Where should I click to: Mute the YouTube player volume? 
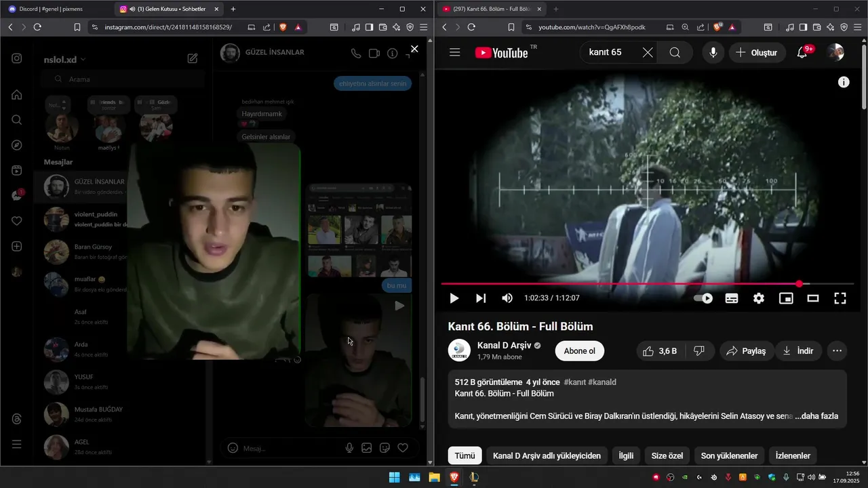click(x=507, y=298)
